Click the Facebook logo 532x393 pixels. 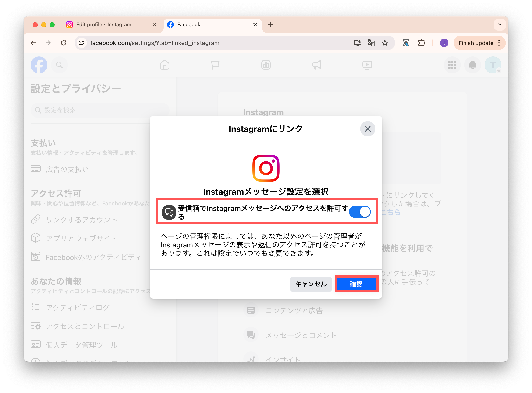39,65
